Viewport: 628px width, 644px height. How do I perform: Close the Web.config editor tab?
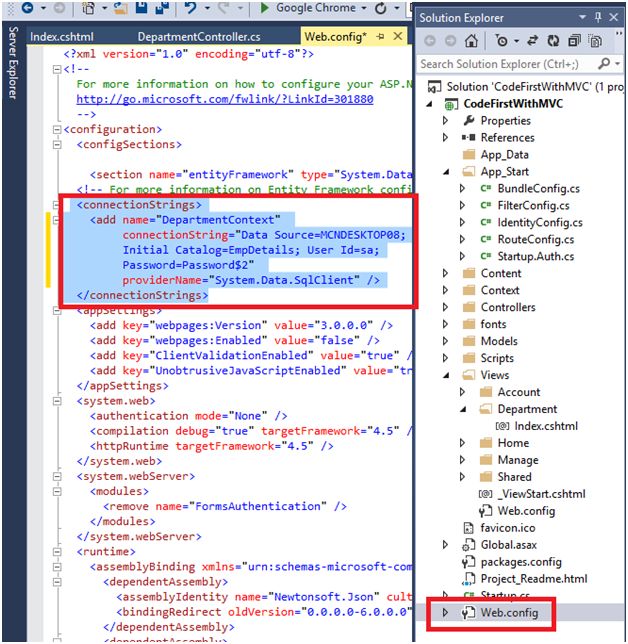(x=398, y=36)
